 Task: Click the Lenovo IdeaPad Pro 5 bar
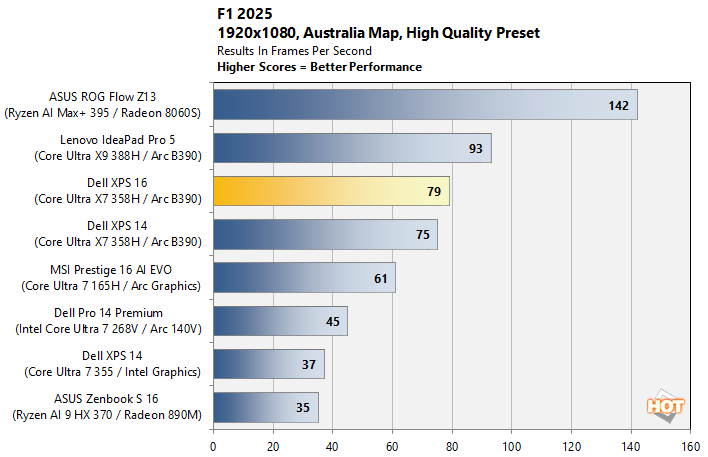pyautogui.click(x=352, y=148)
